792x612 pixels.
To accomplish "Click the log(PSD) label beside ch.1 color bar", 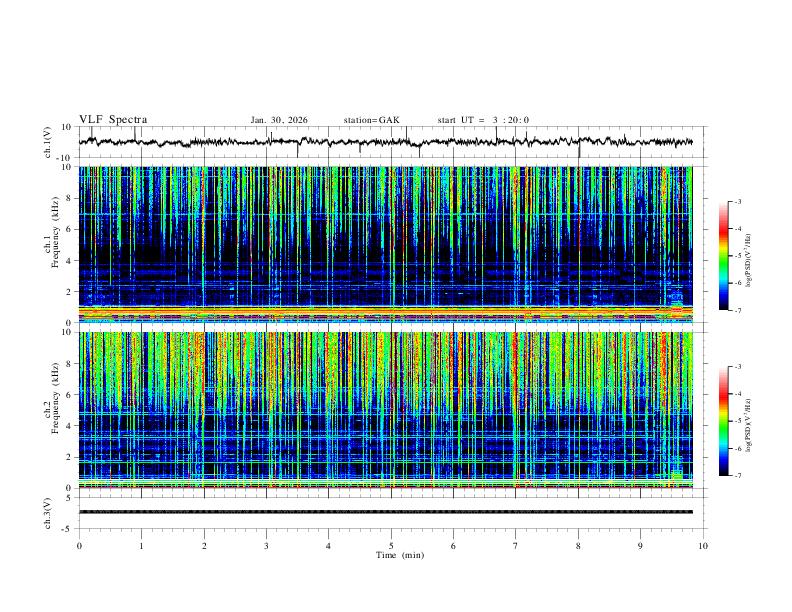I will (x=749, y=261).
